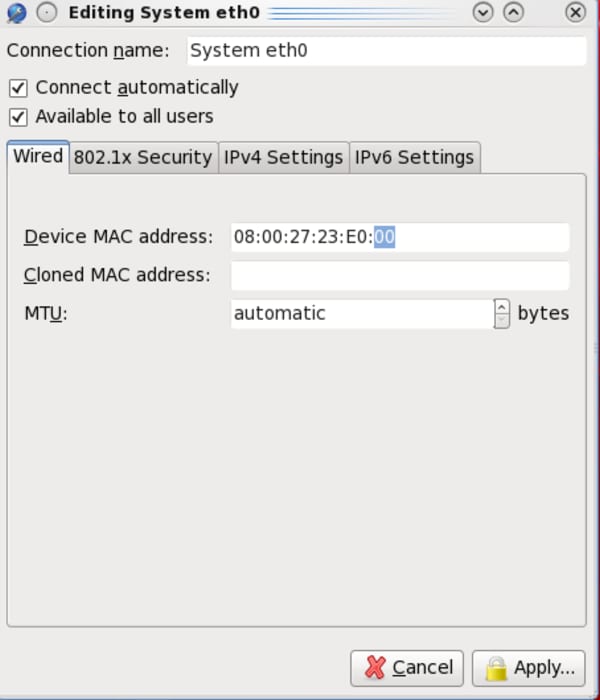Uncheck Available to all users
The height and width of the screenshot is (700, 600).
(x=18, y=117)
